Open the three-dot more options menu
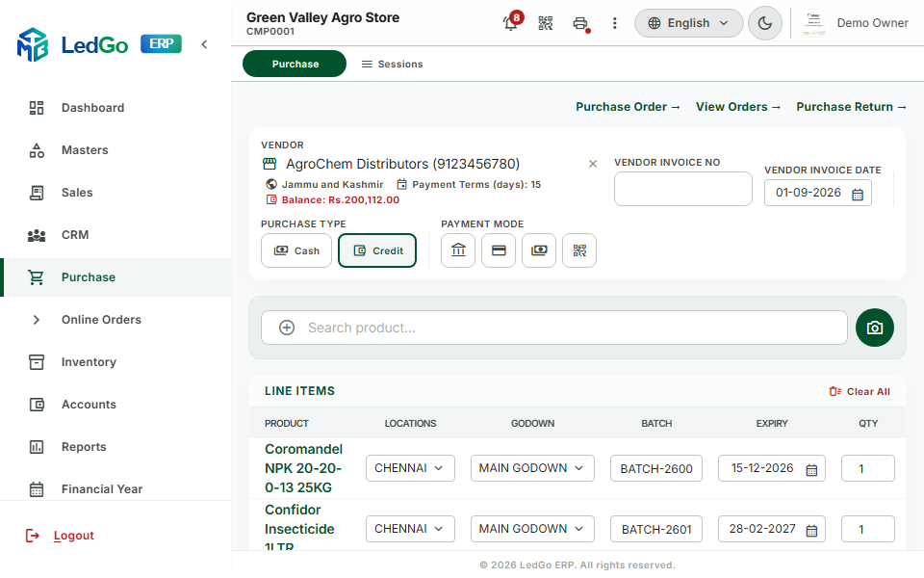The image size is (924, 578). tap(615, 23)
